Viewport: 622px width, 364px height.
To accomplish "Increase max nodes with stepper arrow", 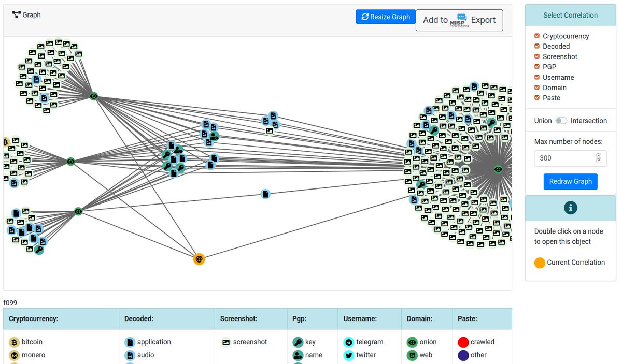I will coord(599,155).
